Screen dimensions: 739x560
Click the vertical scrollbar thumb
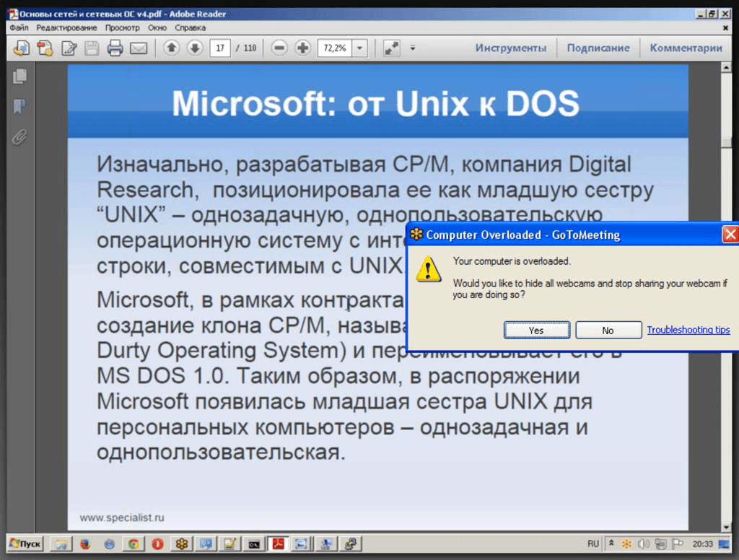(726, 143)
